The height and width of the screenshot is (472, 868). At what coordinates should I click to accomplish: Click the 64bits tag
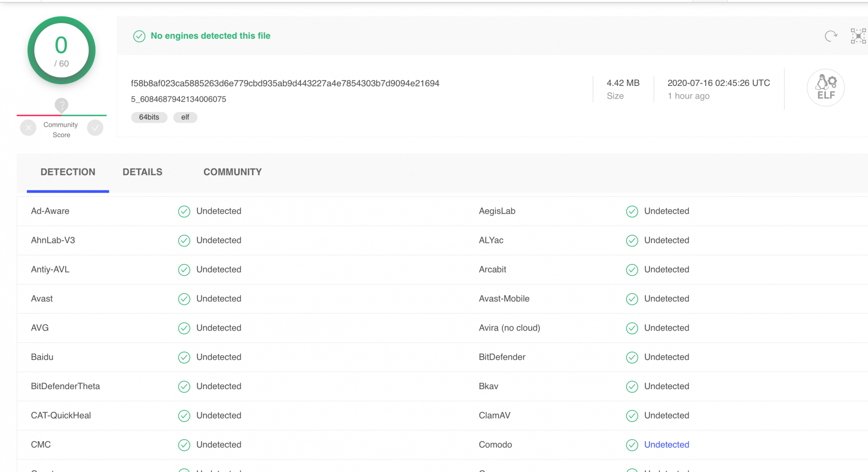(149, 117)
